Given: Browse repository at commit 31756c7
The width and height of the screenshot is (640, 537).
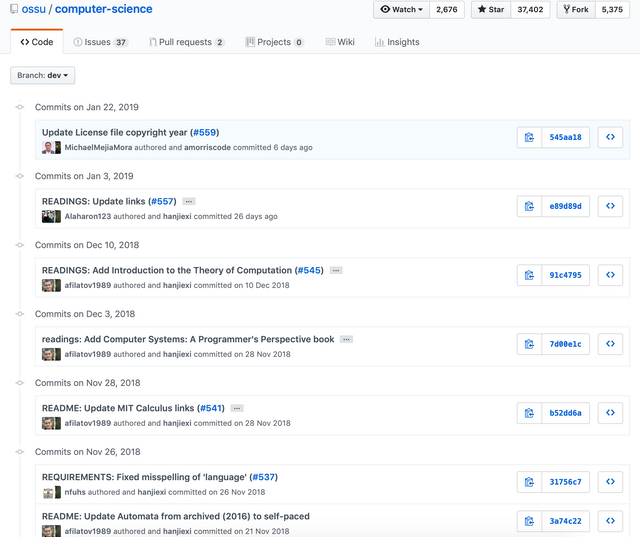Looking at the screenshot, I should pos(610,482).
